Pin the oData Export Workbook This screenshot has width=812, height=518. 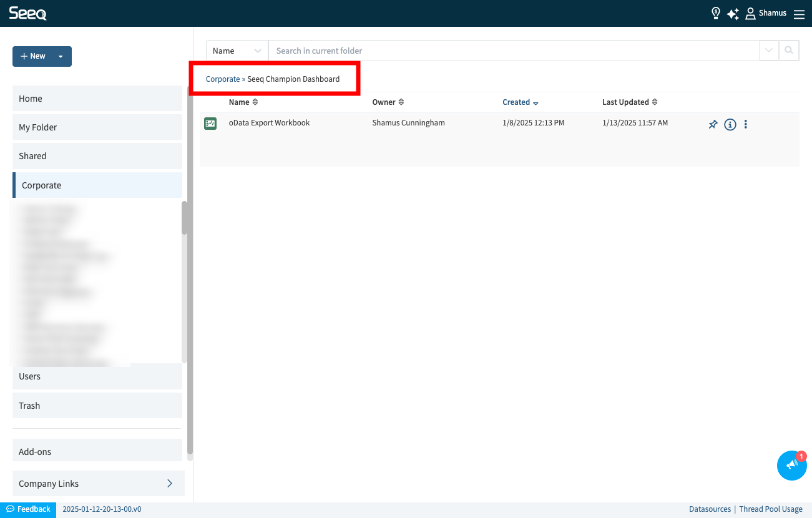point(713,124)
